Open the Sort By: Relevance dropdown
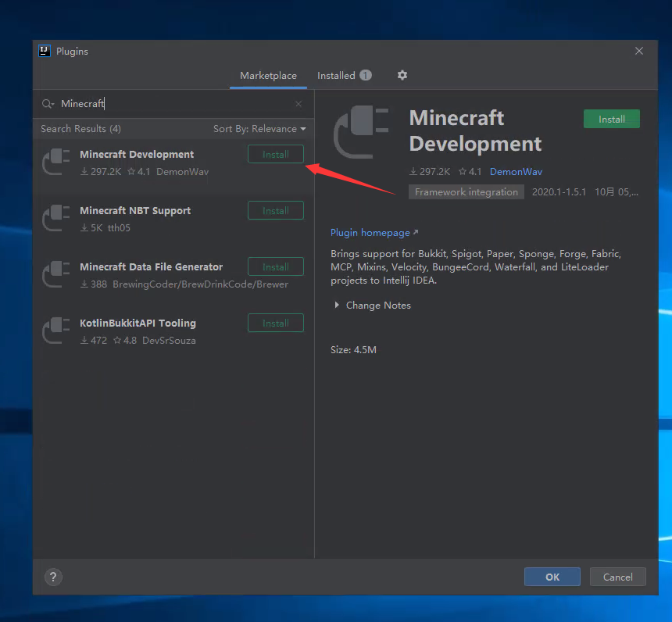Image resolution: width=672 pixels, height=622 pixels. 259,129
